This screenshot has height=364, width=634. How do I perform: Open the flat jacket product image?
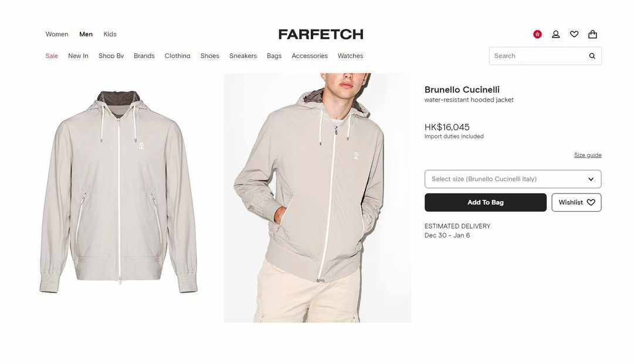118,192
